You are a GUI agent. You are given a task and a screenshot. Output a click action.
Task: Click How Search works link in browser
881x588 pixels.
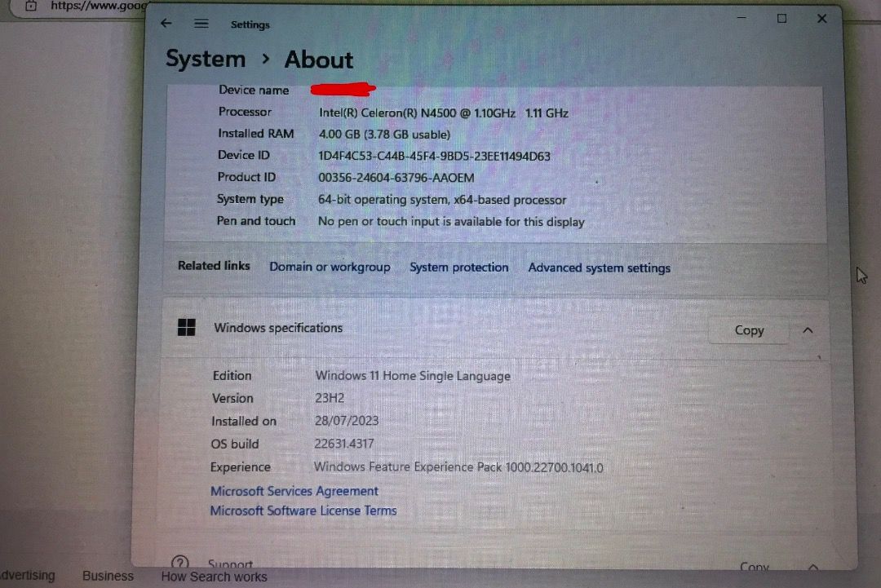coord(214,577)
